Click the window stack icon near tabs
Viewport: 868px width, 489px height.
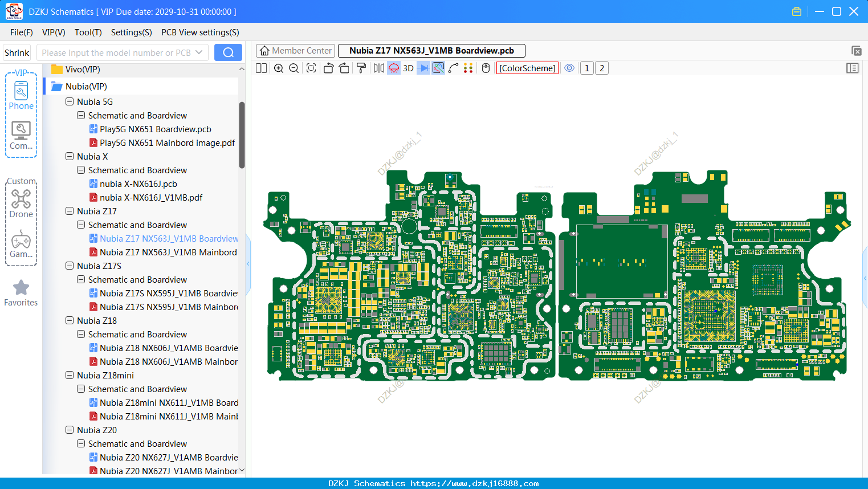tap(856, 51)
